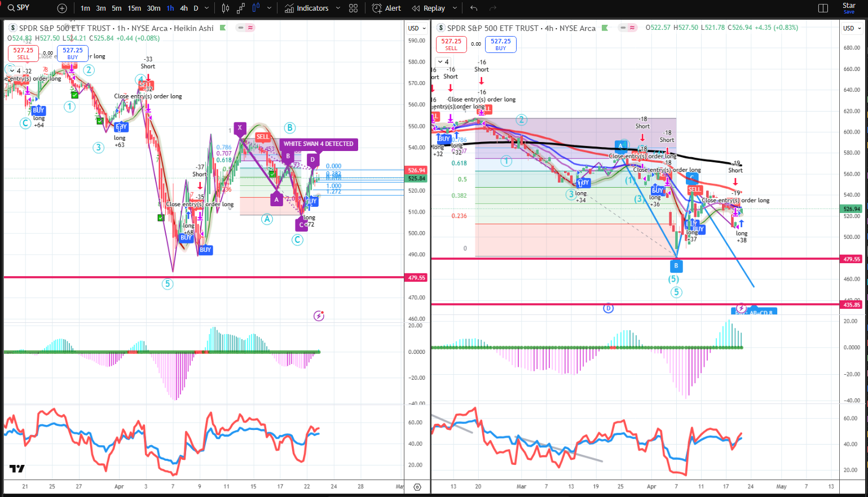The height and width of the screenshot is (497, 868).
Task: Click SPDR S&P 500 ETF TRUST 1h title
Action: pyautogui.click(x=116, y=28)
